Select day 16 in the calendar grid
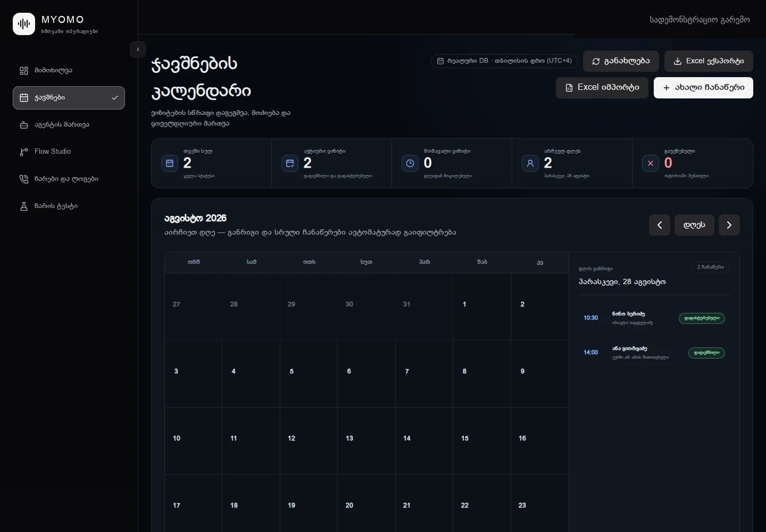The image size is (766, 532). 540,441
